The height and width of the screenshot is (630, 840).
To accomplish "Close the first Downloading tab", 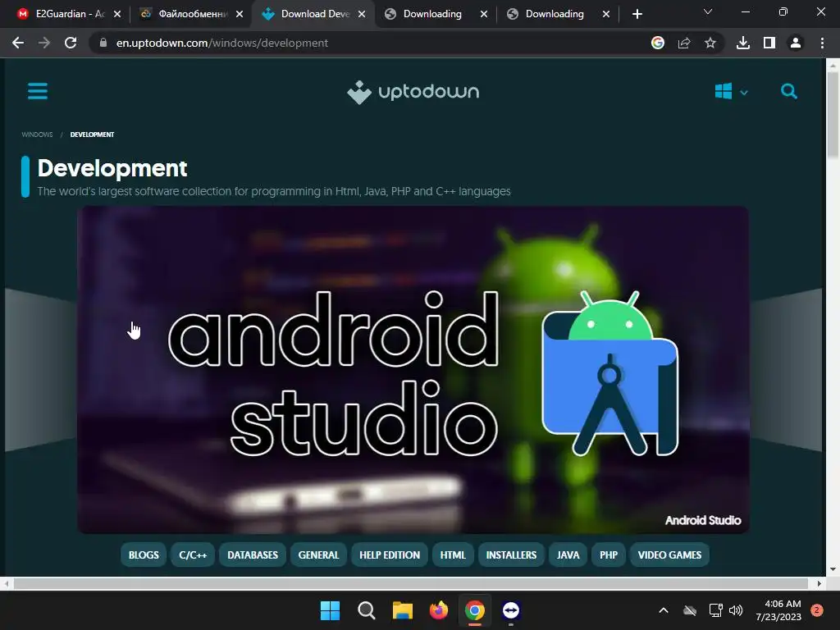I will (x=484, y=14).
